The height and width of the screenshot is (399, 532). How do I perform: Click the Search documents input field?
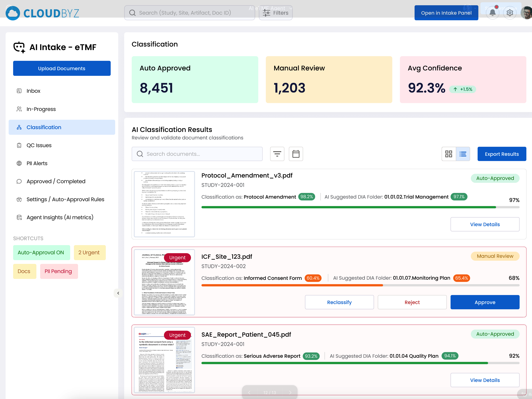coord(197,154)
